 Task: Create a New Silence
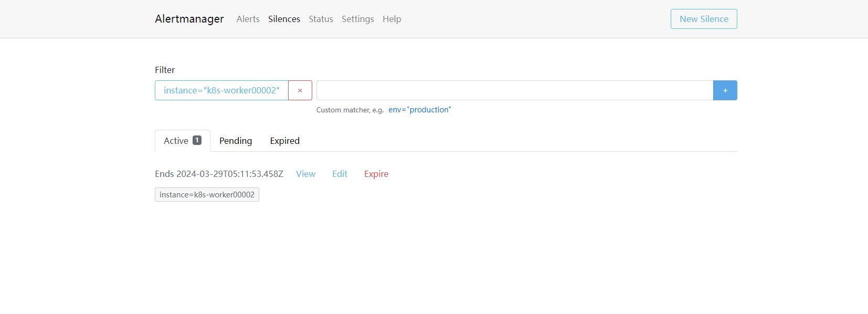[x=704, y=19]
